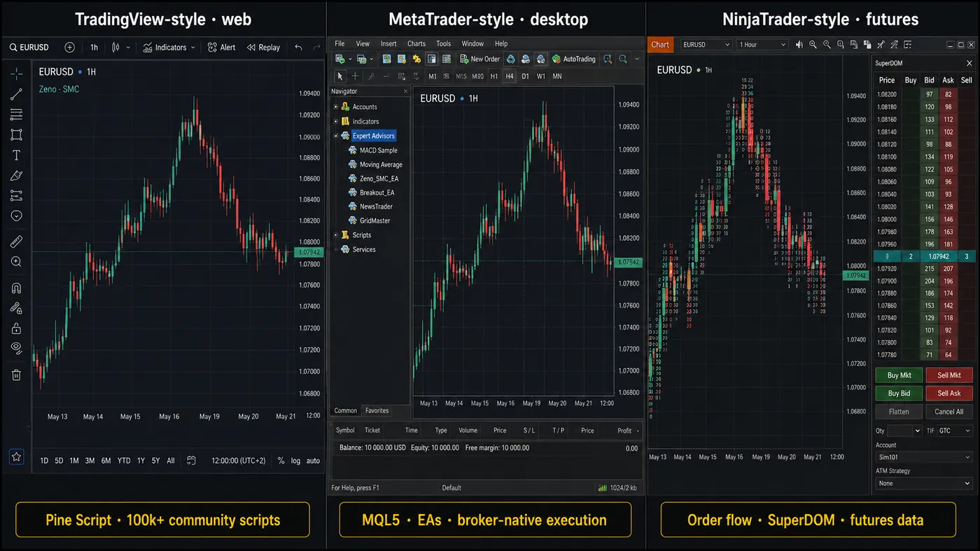The height and width of the screenshot is (551, 980).
Task: Open the Charts menu in MetaTrader
Action: (416, 43)
